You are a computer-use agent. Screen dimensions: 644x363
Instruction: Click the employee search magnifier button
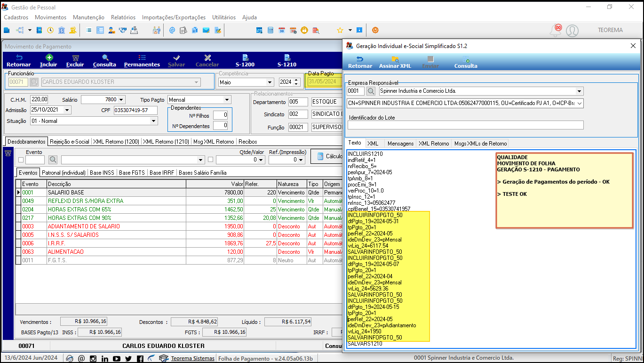click(x=34, y=82)
